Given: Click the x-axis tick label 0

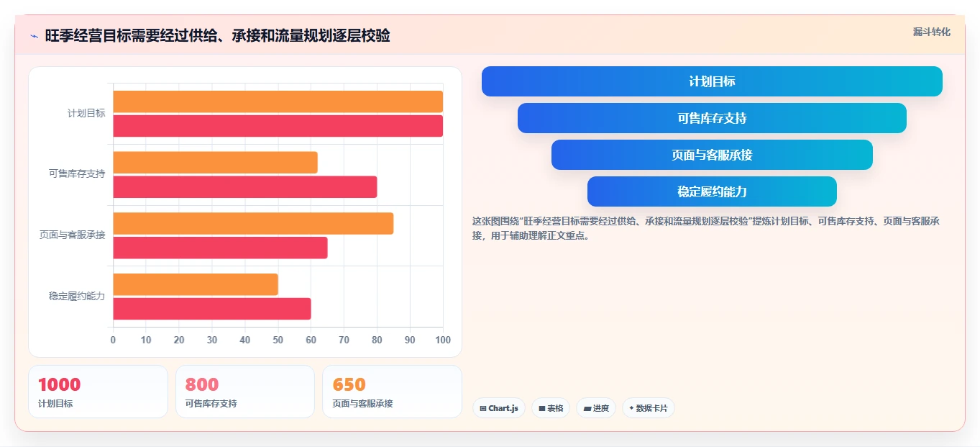Looking at the screenshot, I should [113, 340].
